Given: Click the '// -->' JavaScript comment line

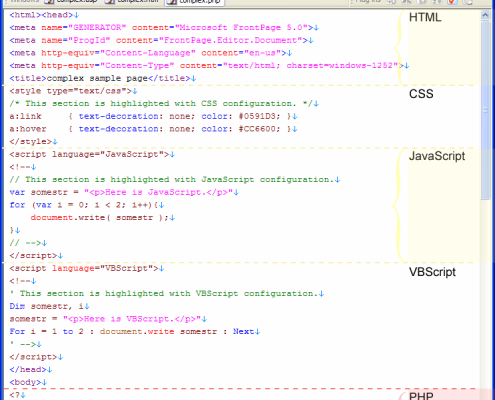Looking at the screenshot, I should click(28, 243).
